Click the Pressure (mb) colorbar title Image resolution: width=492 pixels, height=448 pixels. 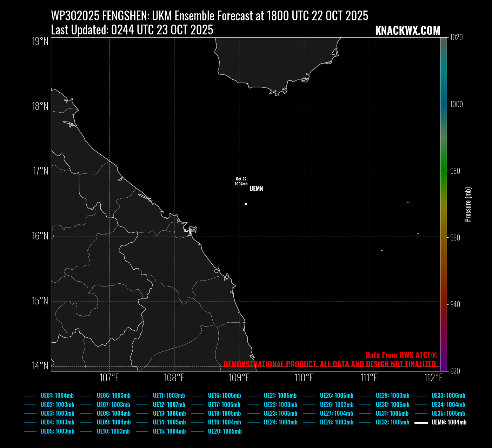pyautogui.click(x=468, y=204)
